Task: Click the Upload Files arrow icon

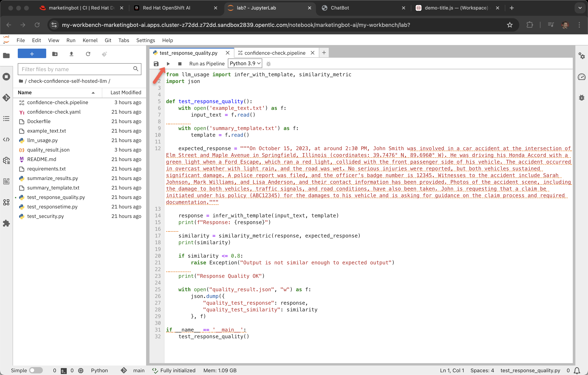Action: (x=71, y=54)
